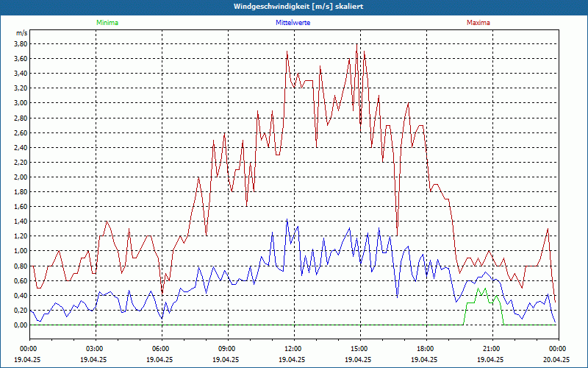Click the 3,80 y-axis value
588x368 pixels.
[21, 44]
